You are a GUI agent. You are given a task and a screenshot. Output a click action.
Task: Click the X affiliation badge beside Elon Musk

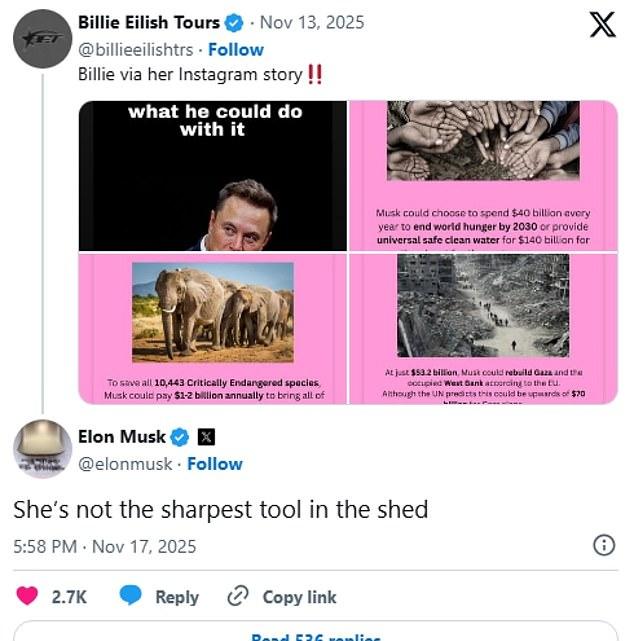click(x=205, y=436)
